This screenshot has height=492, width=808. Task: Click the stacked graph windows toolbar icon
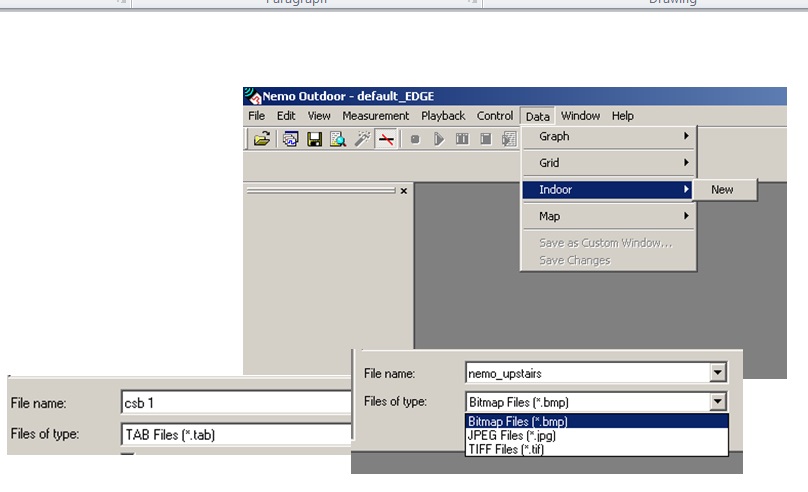pos(291,139)
